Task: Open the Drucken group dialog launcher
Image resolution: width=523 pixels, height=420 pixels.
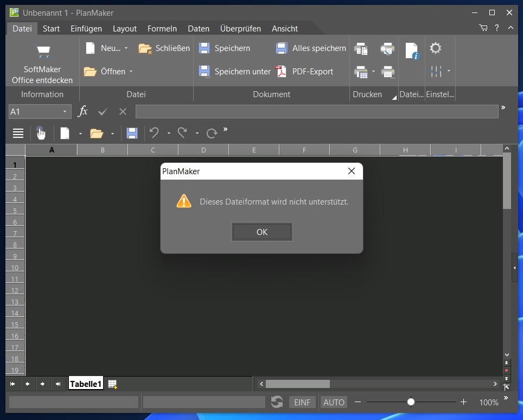Action: [x=394, y=98]
